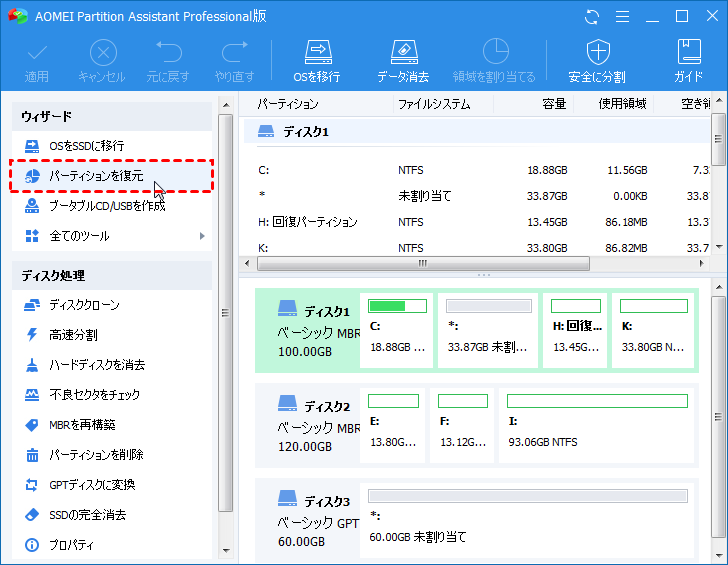The height and width of the screenshot is (565, 728).
Task: Click E: partition block on Disk 2
Action: (x=392, y=425)
